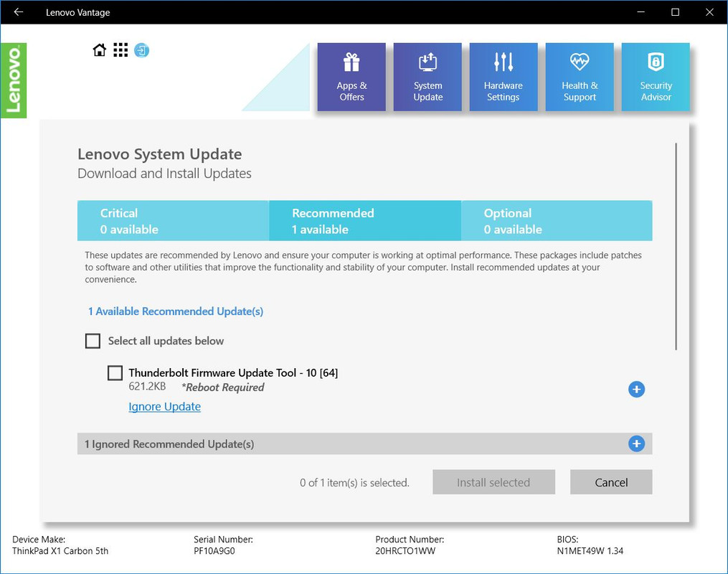Click the Ignore Update link
728x574 pixels.
click(x=164, y=406)
